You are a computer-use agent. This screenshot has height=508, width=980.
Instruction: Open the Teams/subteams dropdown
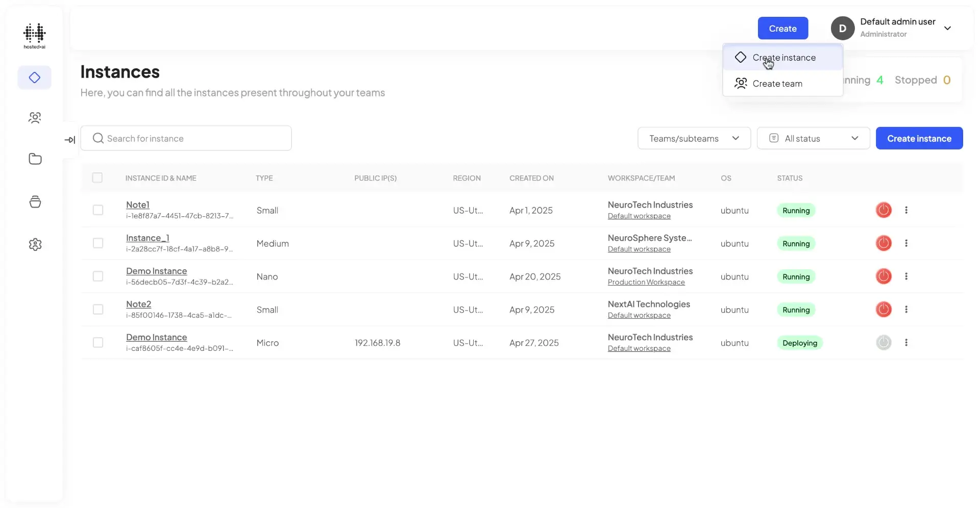point(694,138)
